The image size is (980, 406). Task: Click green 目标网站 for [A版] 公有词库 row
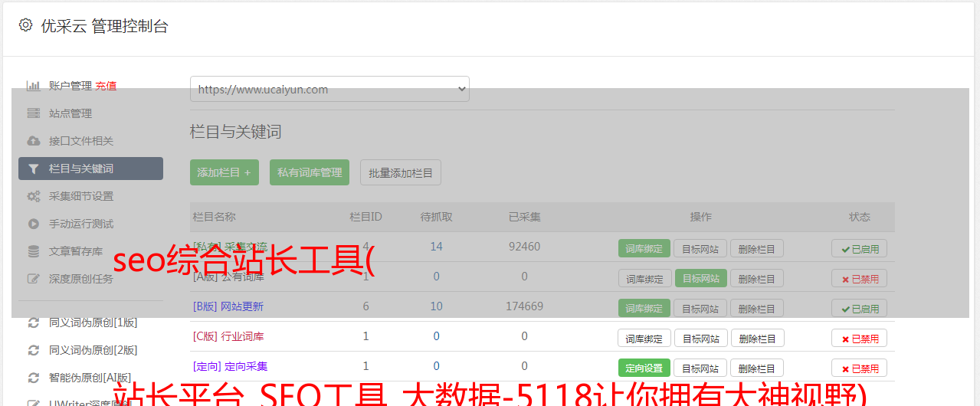pos(700,278)
